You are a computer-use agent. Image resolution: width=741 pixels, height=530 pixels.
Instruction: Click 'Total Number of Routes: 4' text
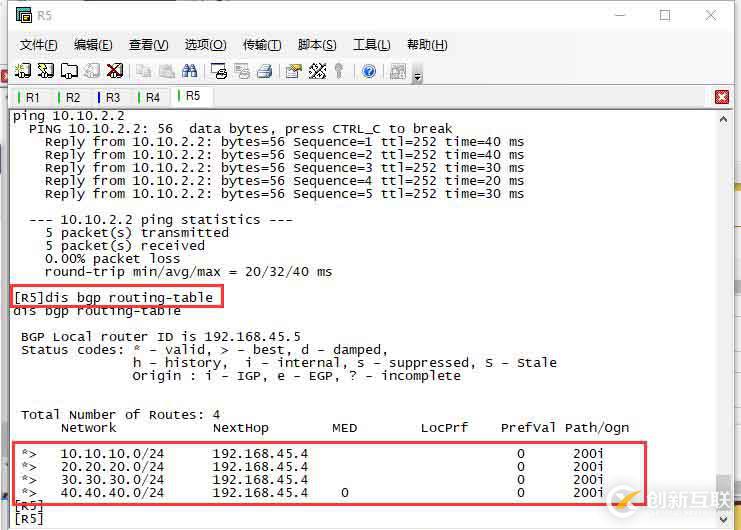pos(121,415)
